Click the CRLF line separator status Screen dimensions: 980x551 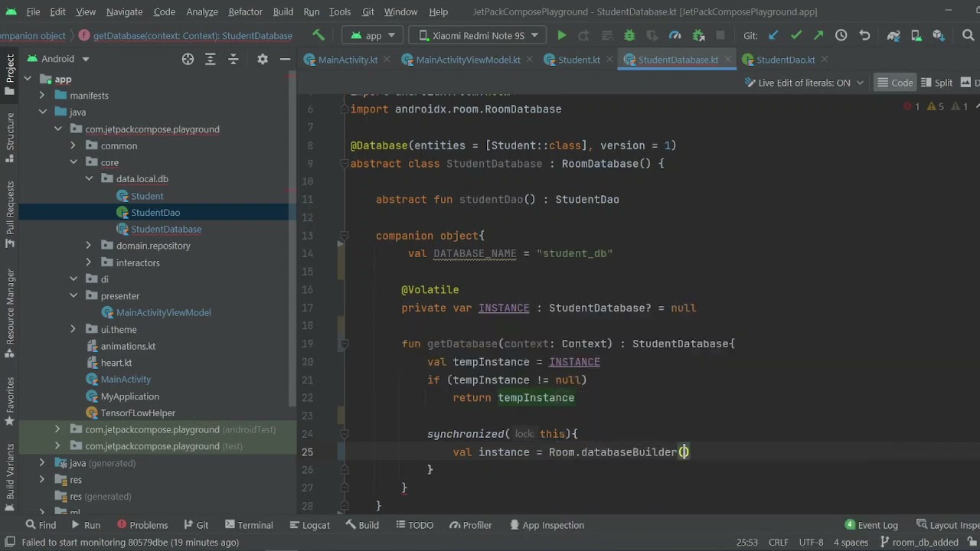tap(779, 542)
